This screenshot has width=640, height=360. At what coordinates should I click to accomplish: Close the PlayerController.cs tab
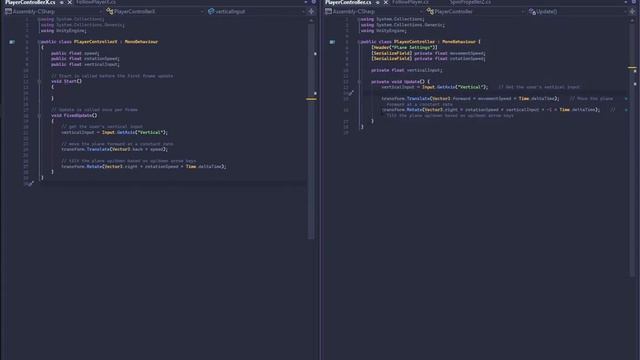[x=386, y=2]
